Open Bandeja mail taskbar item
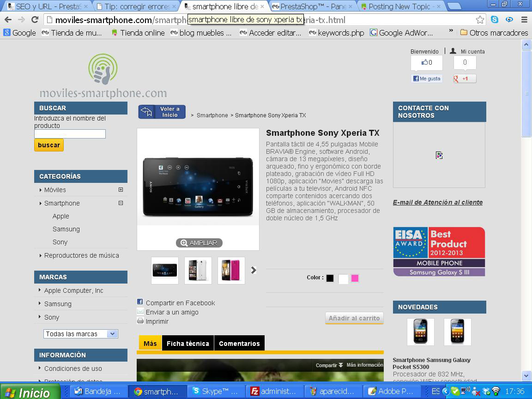The image size is (532, 399). (98, 391)
